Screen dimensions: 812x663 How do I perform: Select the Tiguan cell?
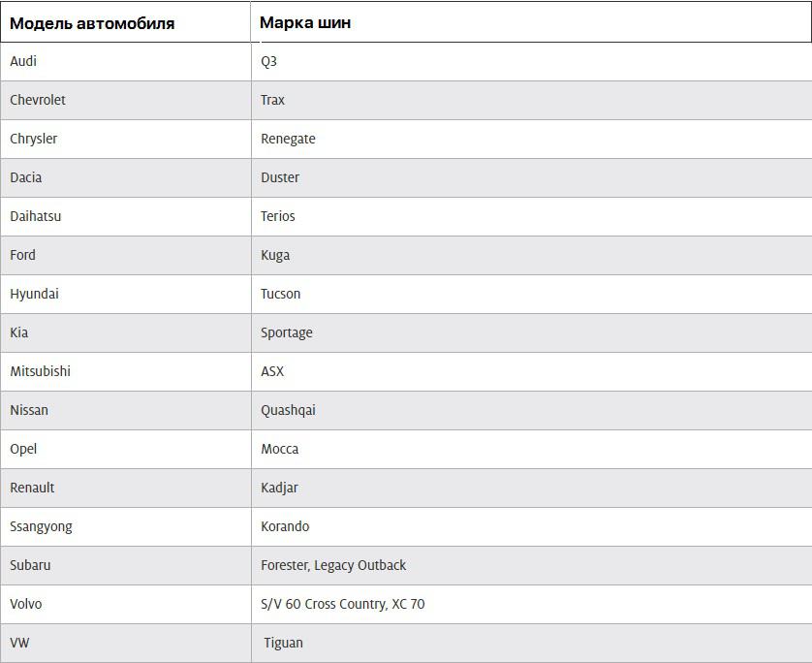(531, 643)
